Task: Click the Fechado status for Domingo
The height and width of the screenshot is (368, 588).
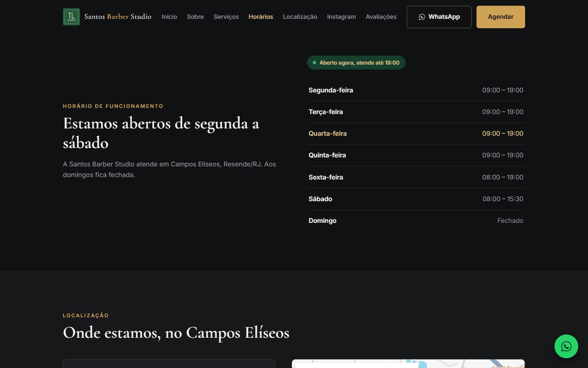Action: pos(510,220)
